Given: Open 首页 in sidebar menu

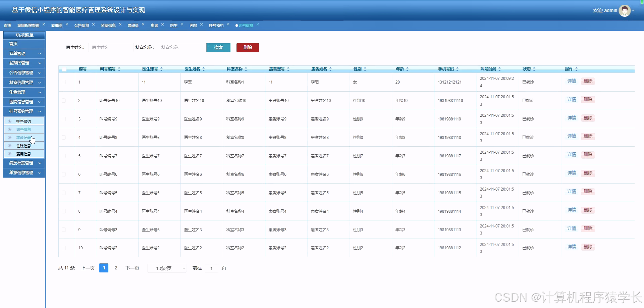Looking at the screenshot, I should click(x=24, y=44).
